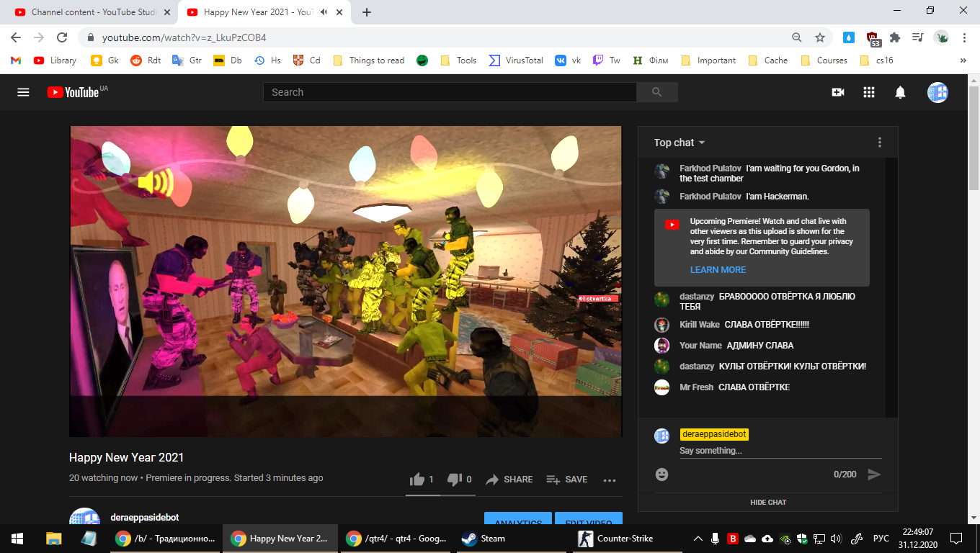Expand the Top chat dropdown
Viewport: 980px width, 553px height.
pos(680,143)
